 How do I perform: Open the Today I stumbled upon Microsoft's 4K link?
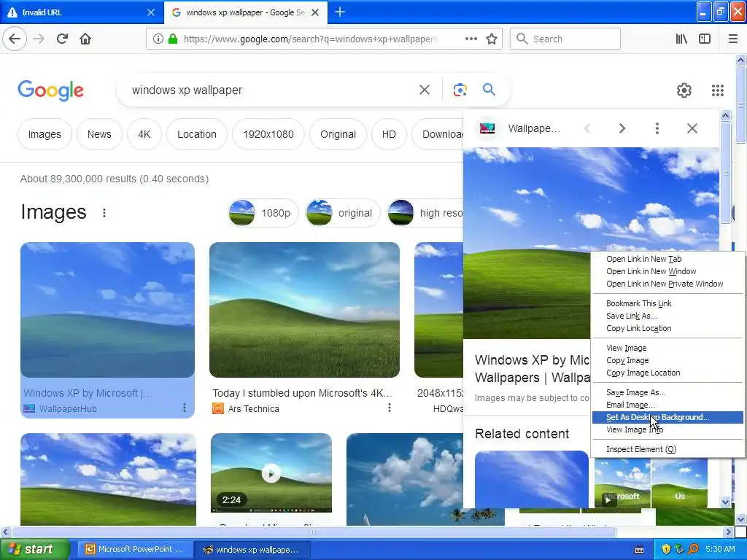[x=302, y=393]
